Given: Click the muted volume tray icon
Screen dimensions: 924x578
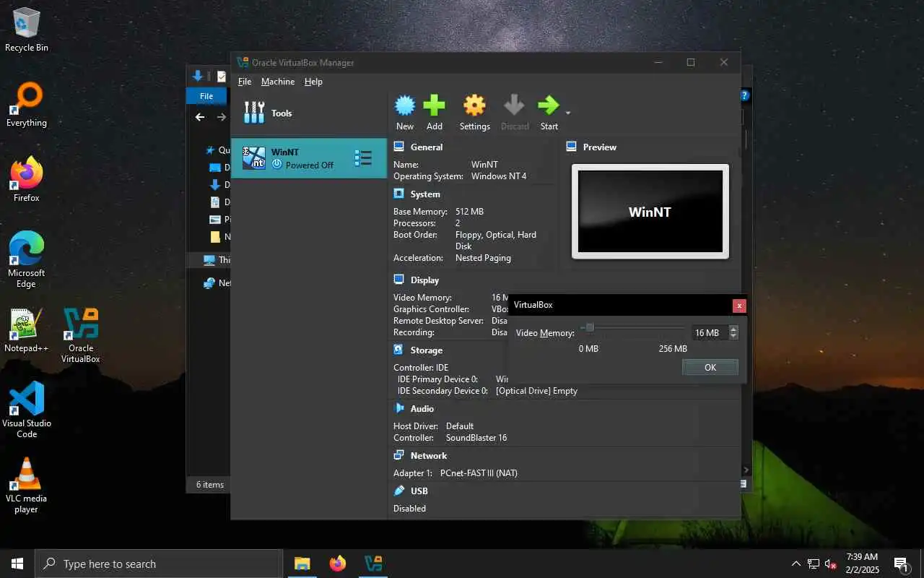Looking at the screenshot, I should click(x=831, y=564).
